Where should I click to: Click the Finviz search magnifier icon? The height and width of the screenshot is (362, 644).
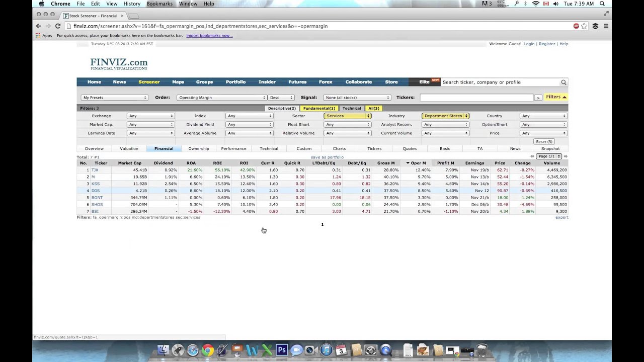[x=563, y=82]
